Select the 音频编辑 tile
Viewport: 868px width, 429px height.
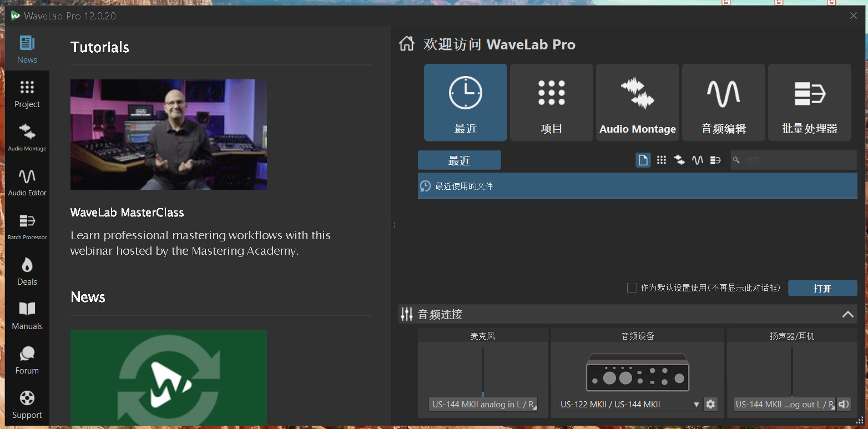pos(724,102)
